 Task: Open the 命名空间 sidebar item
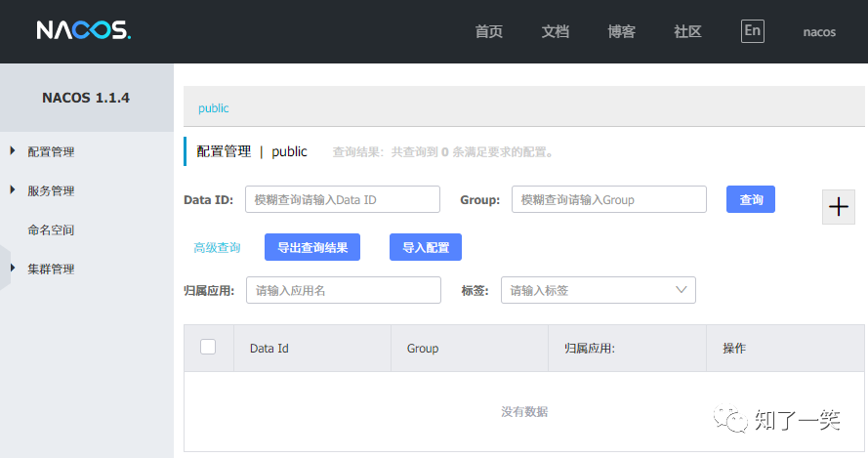pos(51,229)
